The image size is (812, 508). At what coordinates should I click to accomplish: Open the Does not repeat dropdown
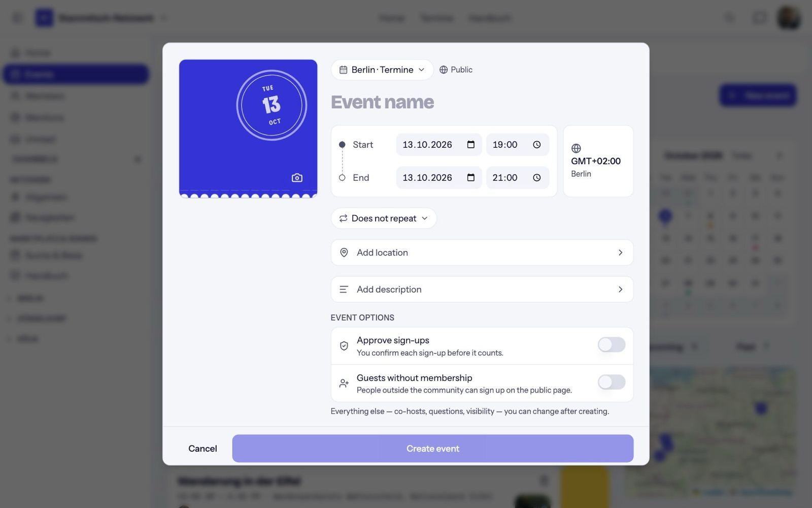click(x=384, y=218)
